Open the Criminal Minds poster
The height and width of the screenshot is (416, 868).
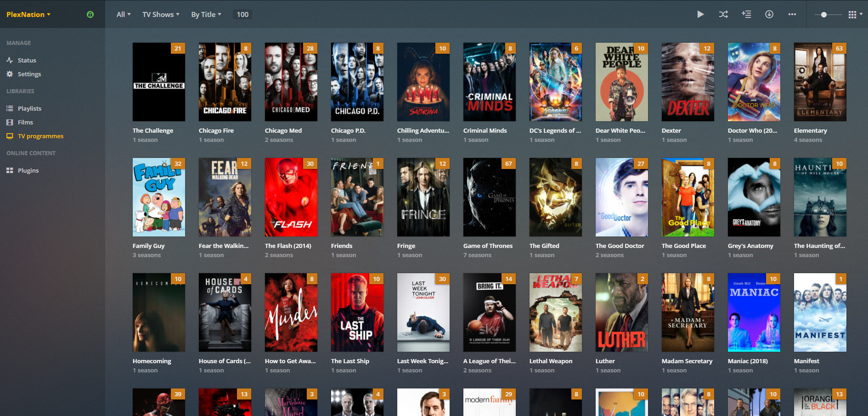(490, 82)
